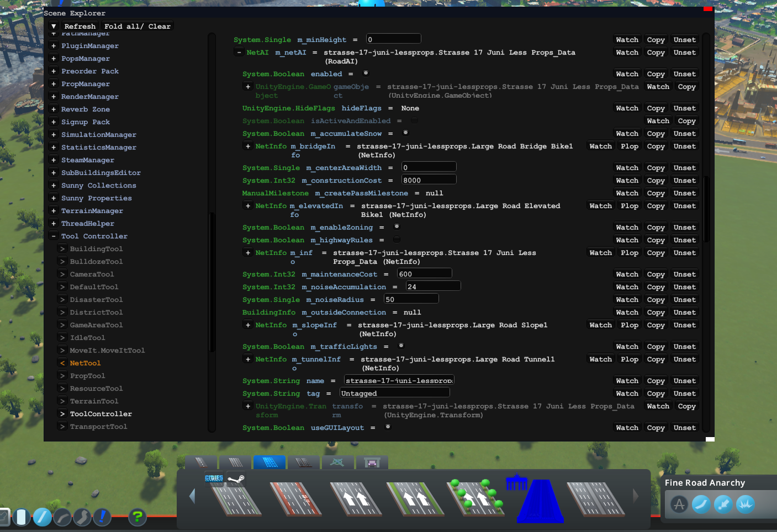This screenshot has height=532, width=777.
Task: Click Plop for m_elevatedInfo
Action: click(x=629, y=206)
